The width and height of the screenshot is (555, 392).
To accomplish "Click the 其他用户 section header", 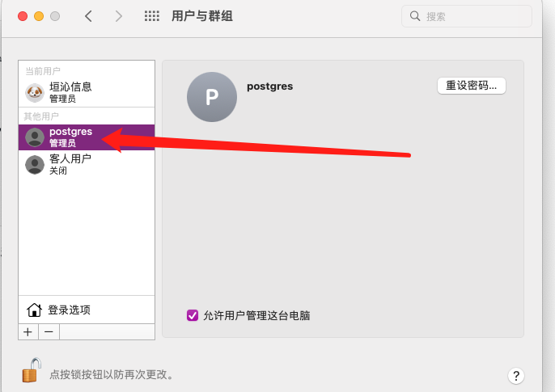I will click(x=41, y=116).
